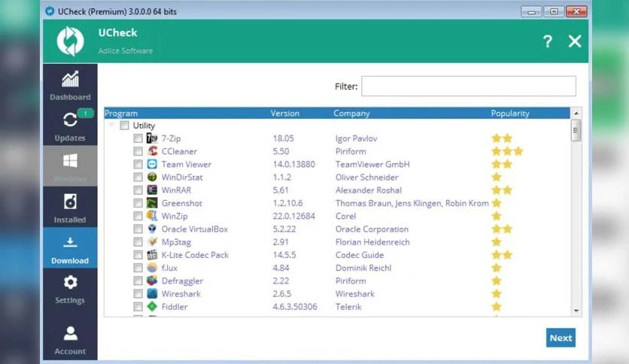Viewport: 629px width, 364px height.
Task: Check the Mp3tag checkbox
Action: [x=138, y=242]
